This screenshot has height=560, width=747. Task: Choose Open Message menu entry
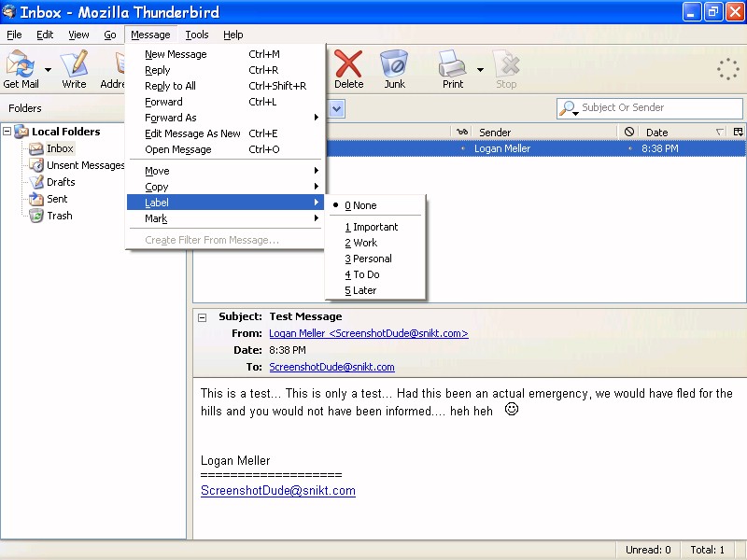click(x=226, y=149)
